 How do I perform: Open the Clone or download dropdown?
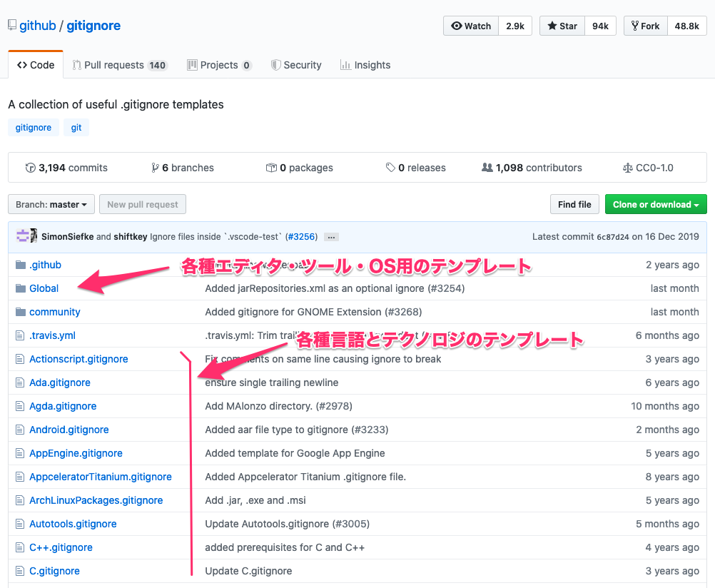656,204
